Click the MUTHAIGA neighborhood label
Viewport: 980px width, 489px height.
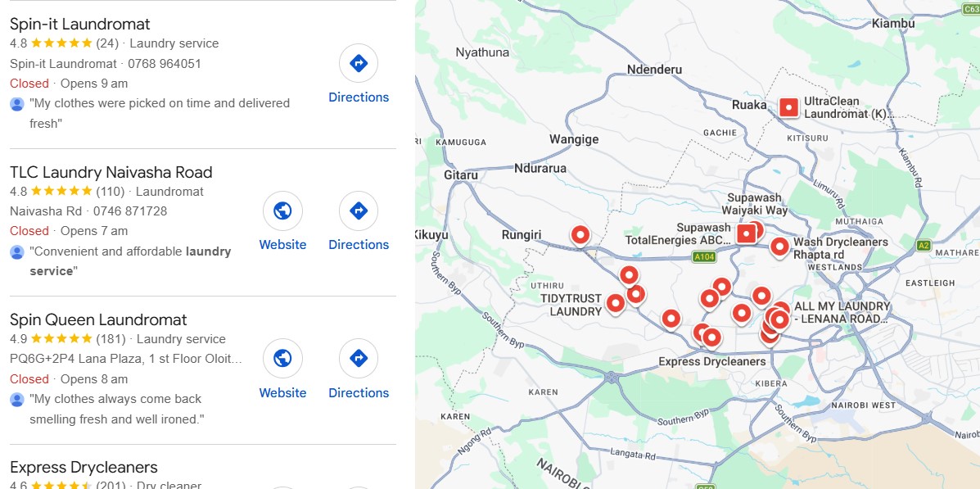[860, 221]
